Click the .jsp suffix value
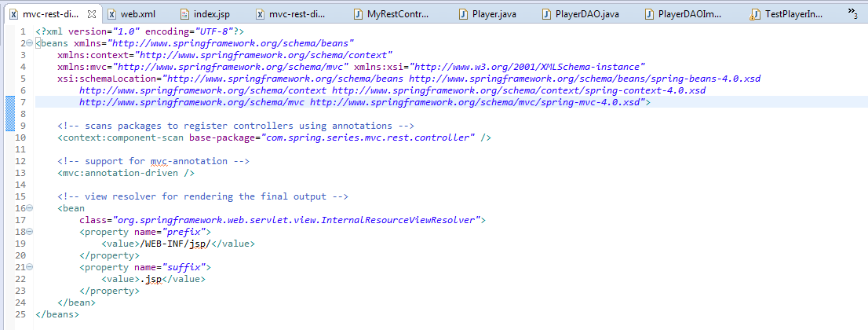Screen dimensions: 868x330 click(x=151, y=279)
